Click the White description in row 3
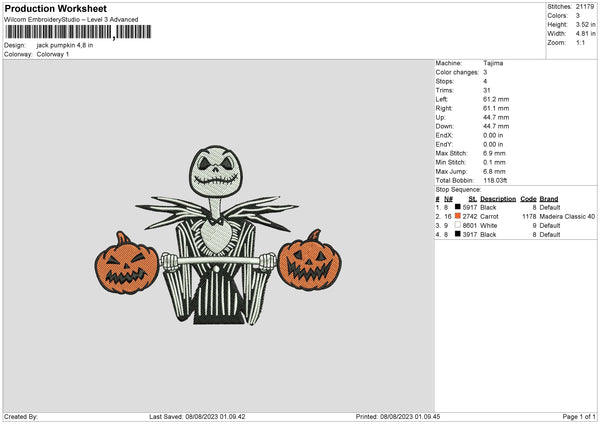 point(489,226)
